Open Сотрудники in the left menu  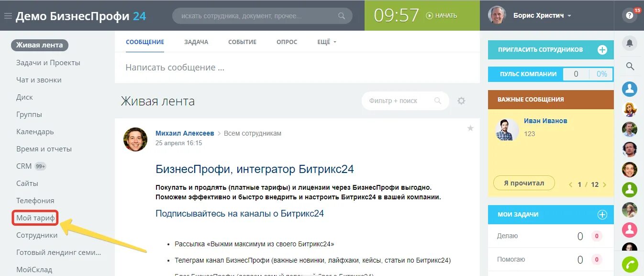(37, 235)
